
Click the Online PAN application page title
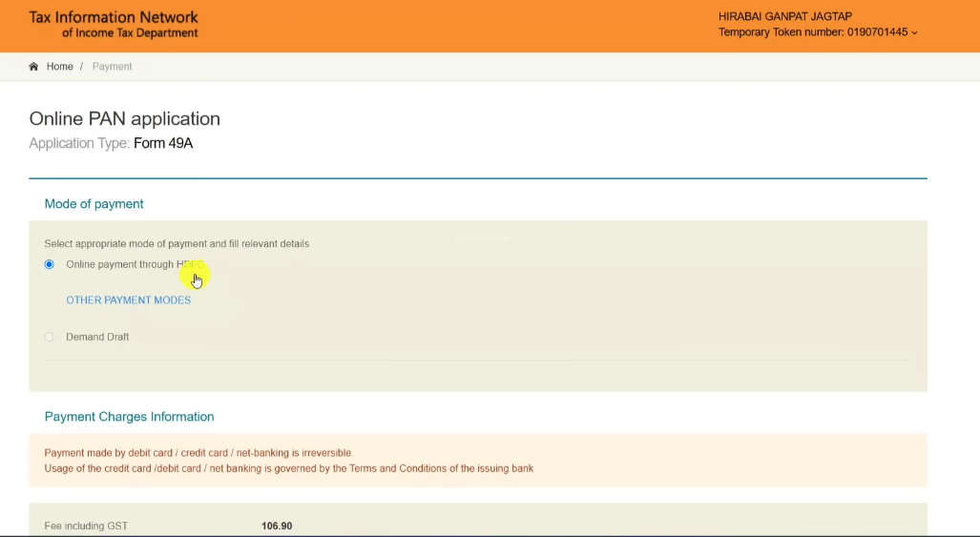[x=124, y=119]
